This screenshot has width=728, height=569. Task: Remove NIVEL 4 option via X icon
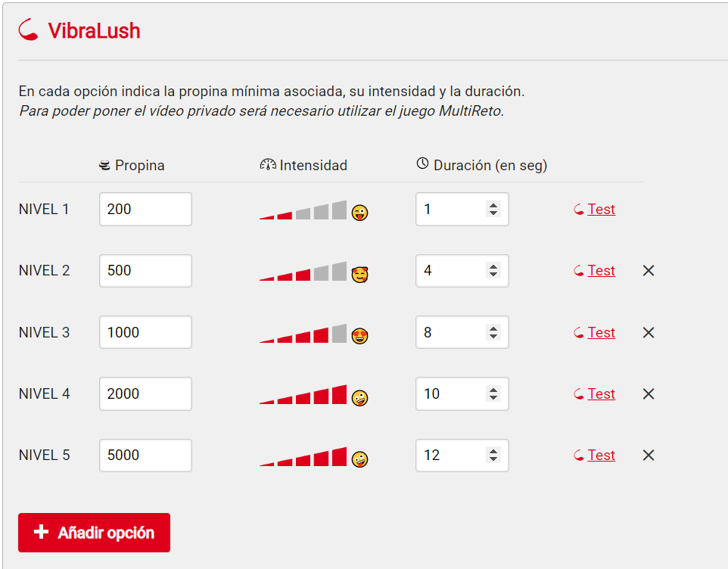(x=648, y=394)
